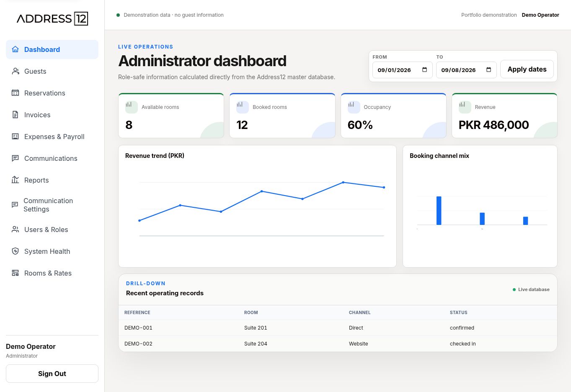Click the Direct channel cell

pos(356,328)
